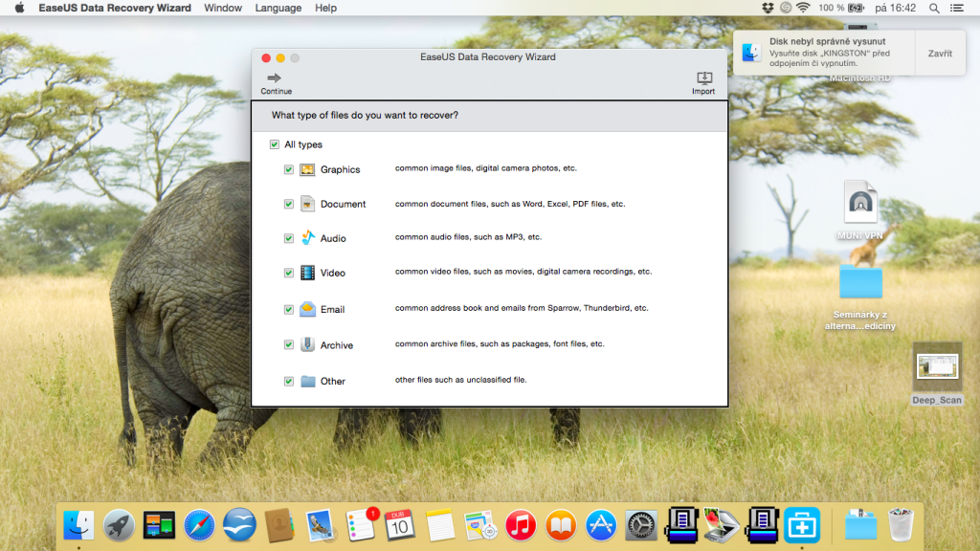Click the Other folder icon
Screen dimensions: 980x551
tap(307, 381)
